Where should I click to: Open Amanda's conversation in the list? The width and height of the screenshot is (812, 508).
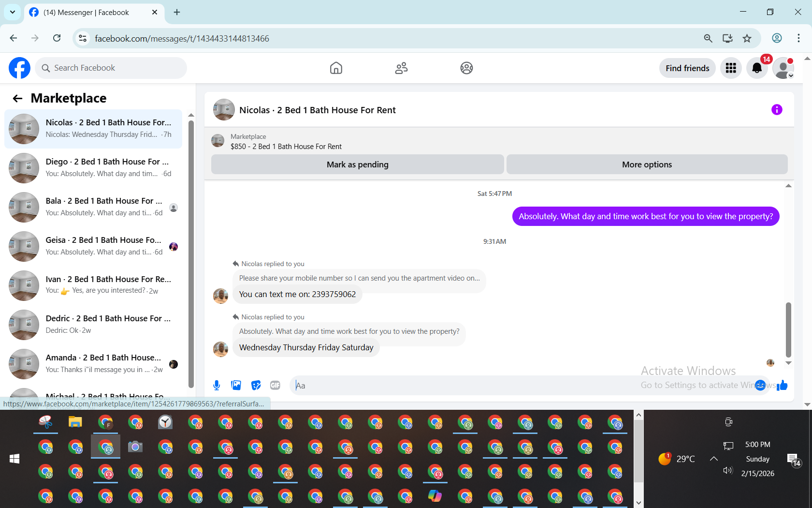[x=93, y=364]
